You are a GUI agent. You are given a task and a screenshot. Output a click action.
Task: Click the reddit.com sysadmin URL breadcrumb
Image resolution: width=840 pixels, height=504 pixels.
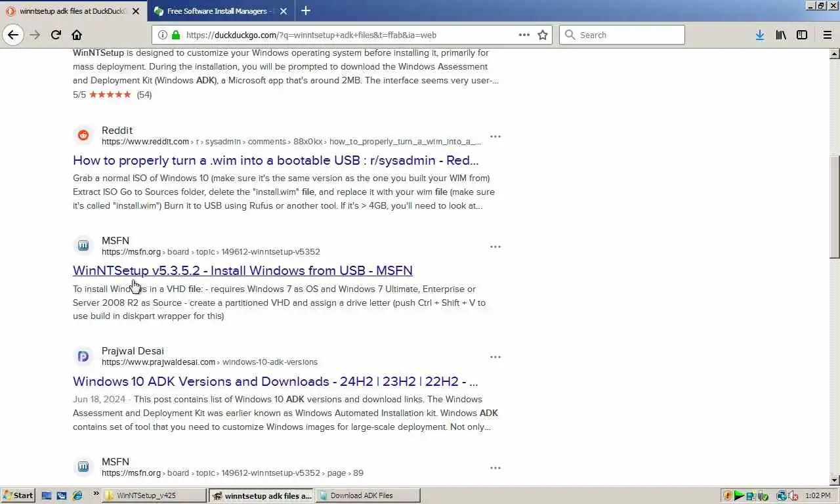pos(291,142)
